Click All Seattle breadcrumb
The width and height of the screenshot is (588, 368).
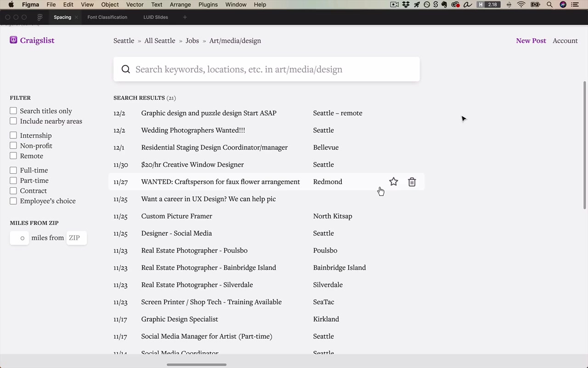160,40
